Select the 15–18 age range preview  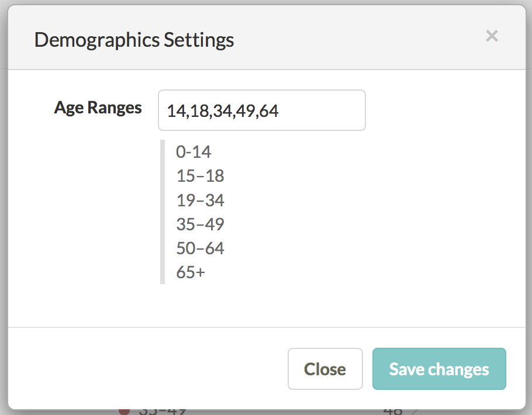pyautogui.click(x=200, y=176)
